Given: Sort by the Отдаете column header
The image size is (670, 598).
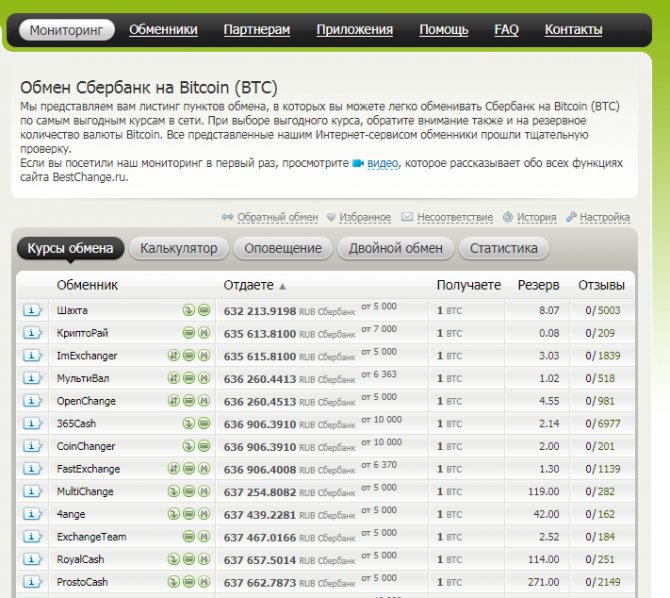Looking at the screenshot, I should point(248,285).
